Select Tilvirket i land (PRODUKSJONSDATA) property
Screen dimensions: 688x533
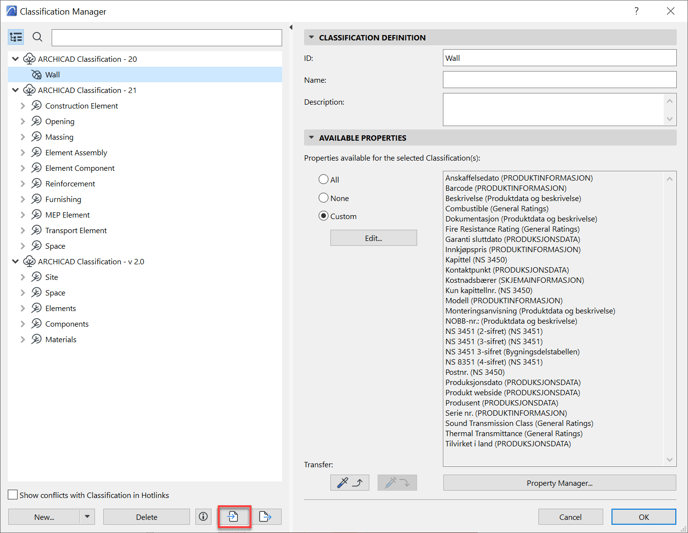(x=508, y=444)
